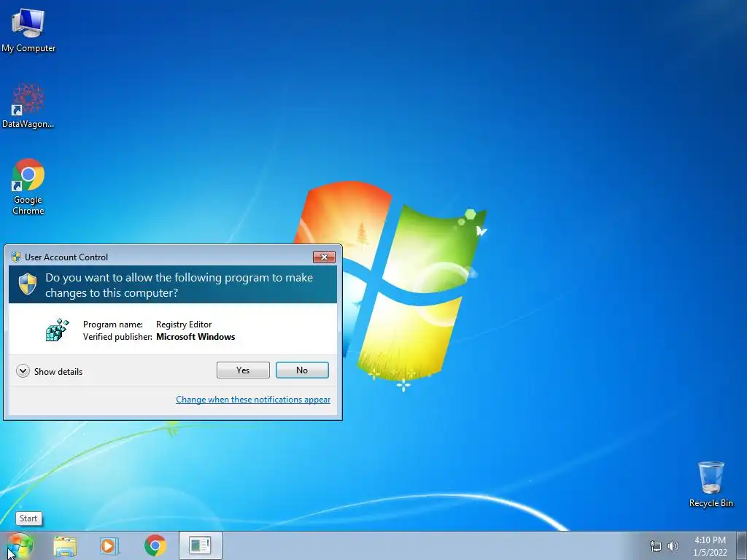Expand Show details in the UAC dialog

pos(49,371)
